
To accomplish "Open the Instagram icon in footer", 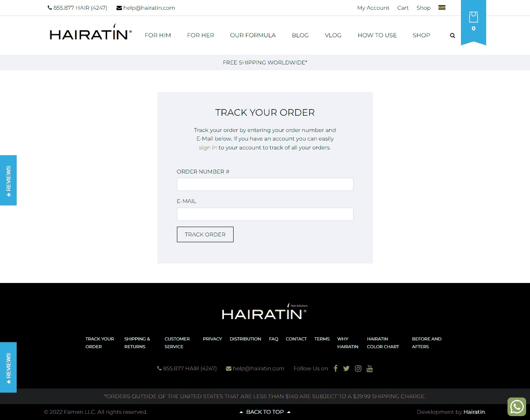I will [x=358, y=368].
